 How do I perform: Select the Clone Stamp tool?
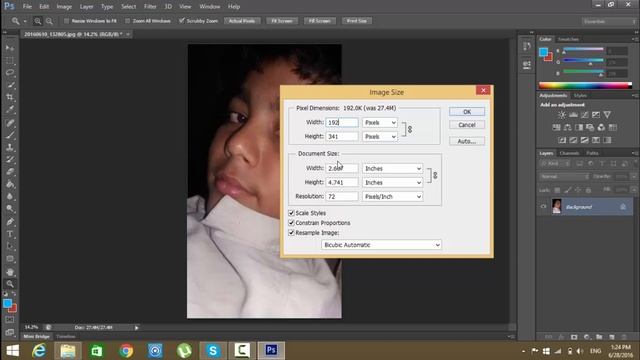[10, 147]
